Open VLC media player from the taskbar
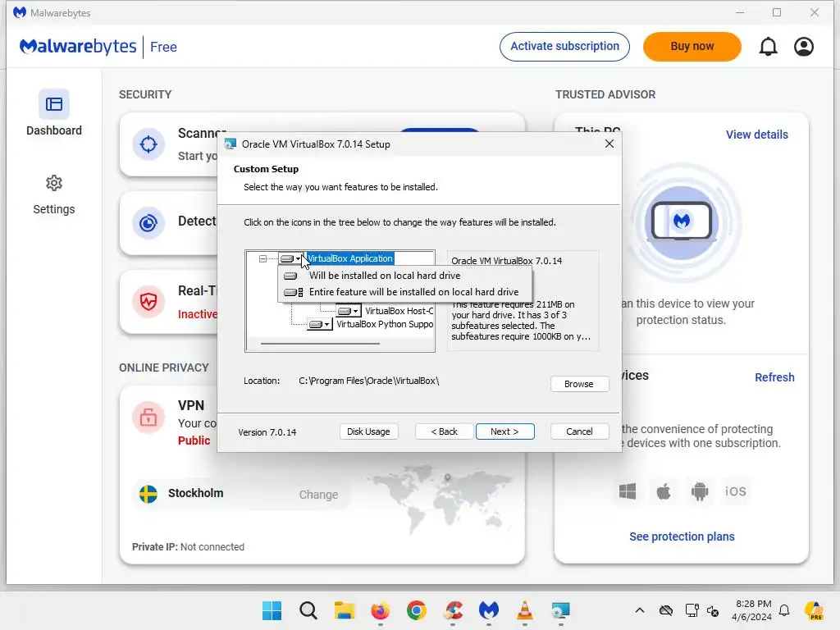 525,610
